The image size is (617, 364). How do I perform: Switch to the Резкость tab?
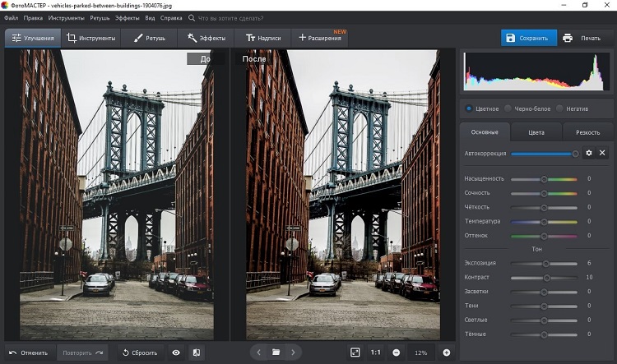[587, 132]
